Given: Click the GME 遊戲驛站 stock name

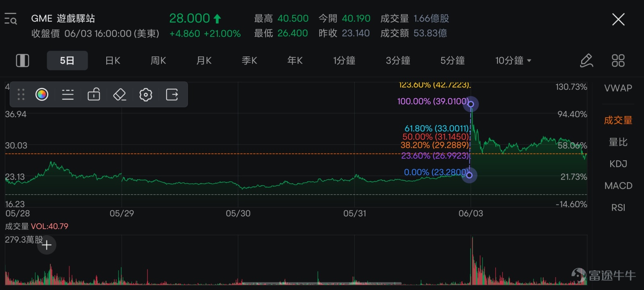Looking at the screenshot, I should (63, 19).
